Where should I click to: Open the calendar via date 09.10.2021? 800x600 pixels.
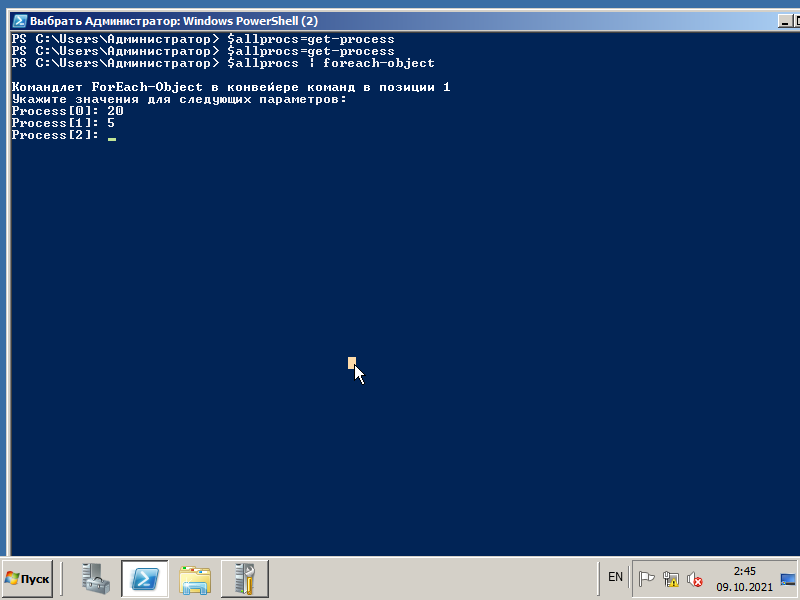click(744, 587)
